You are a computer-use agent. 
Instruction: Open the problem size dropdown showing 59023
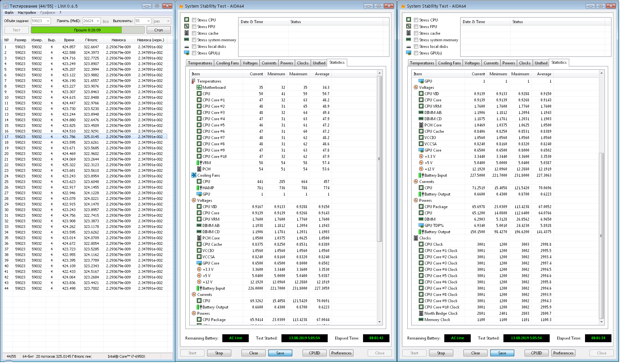pyautogui.click(x=48, y=21)
